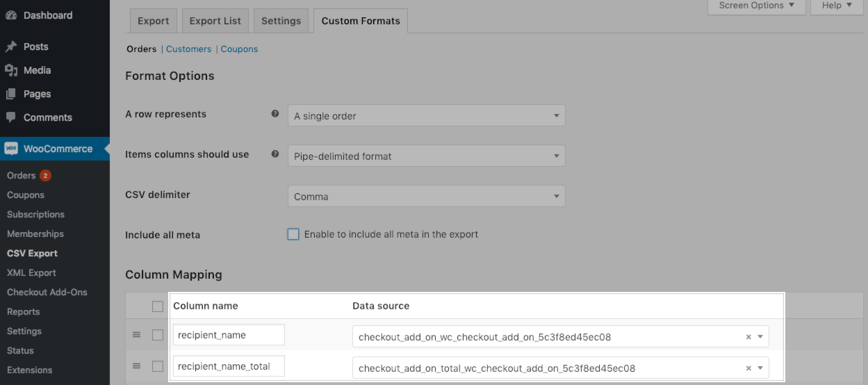Click the Dashboard gauge icon in sidebar
868x385 pixels.
coord(11,15)
